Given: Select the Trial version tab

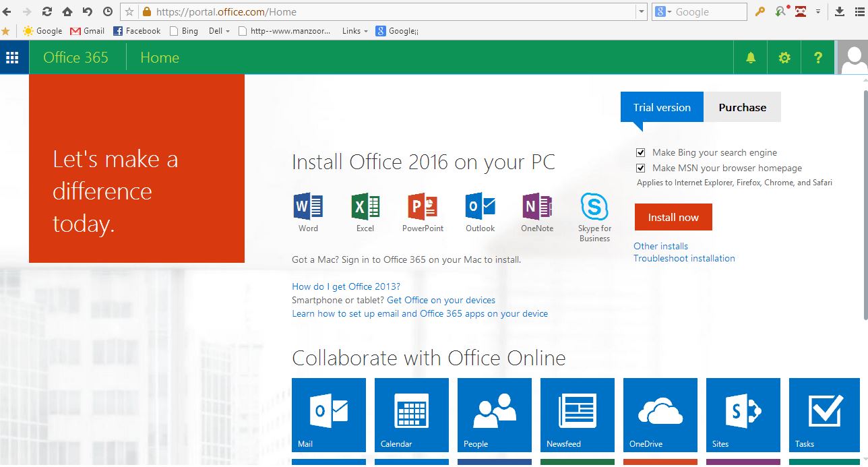Looking at the screenshot, I should pyautogui.click(x=661, y=107).
